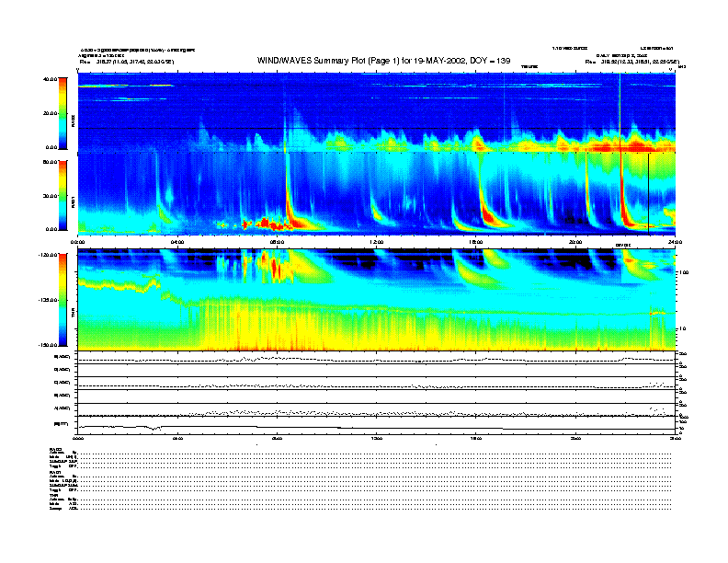728x563 pixels.
Task: Click the -150.00 label on TNR scale
Action: (x=49, y=345)
